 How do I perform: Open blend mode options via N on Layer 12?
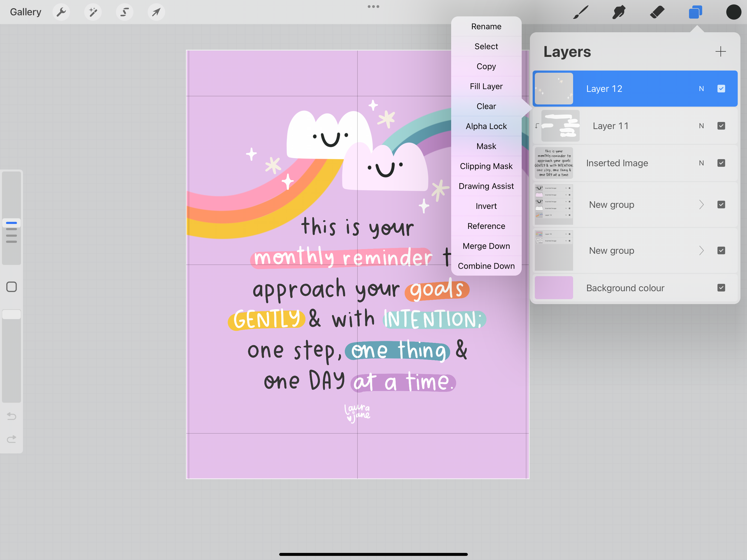tap(701, 88)
